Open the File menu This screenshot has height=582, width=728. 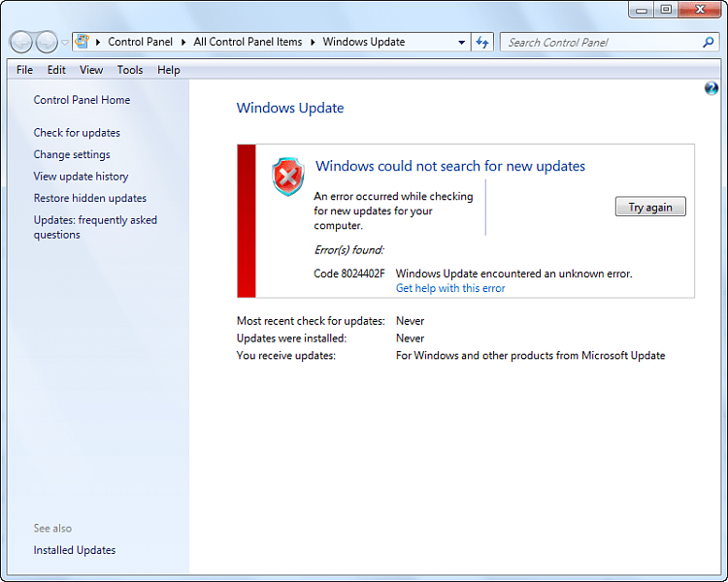click(x=24, y=70)
